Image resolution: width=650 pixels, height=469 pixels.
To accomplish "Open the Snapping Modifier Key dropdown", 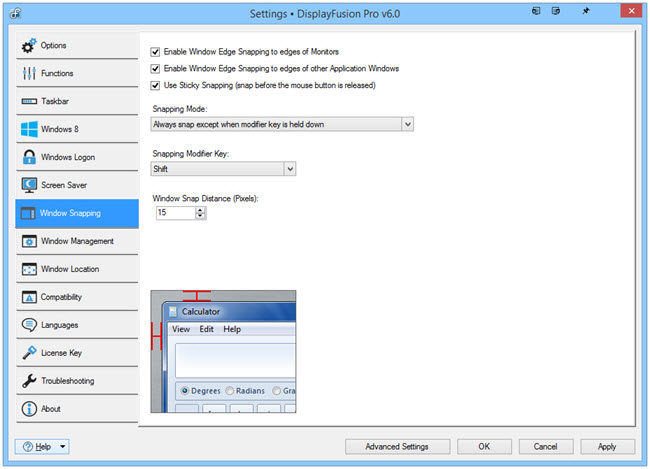I will [x=223, y=169].
